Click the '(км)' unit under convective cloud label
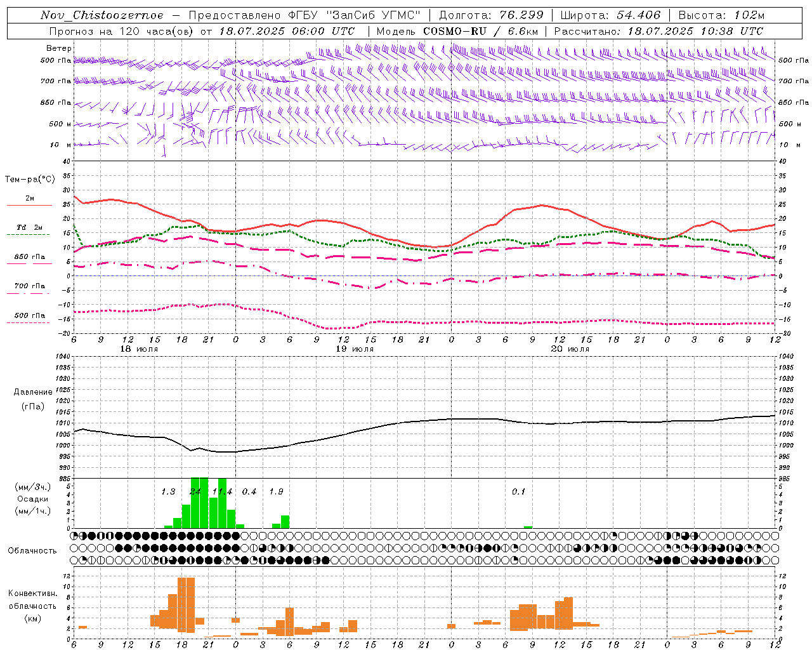This screenshot has width=812, height=650. 32,618
